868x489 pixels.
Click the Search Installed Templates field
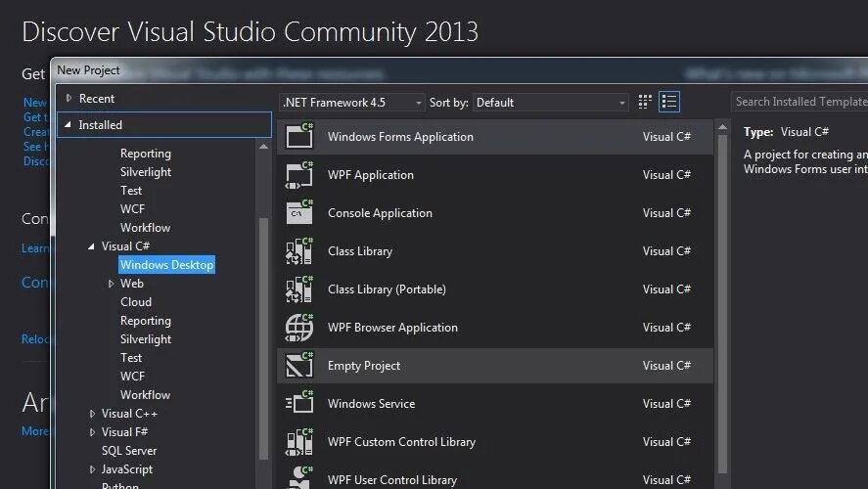coord(799,102)
